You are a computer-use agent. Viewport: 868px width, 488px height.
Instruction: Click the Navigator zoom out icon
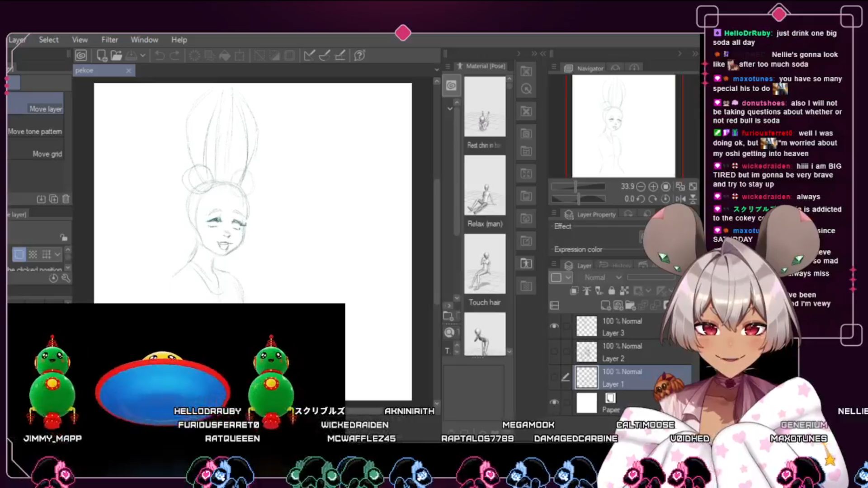coord(641,187)
